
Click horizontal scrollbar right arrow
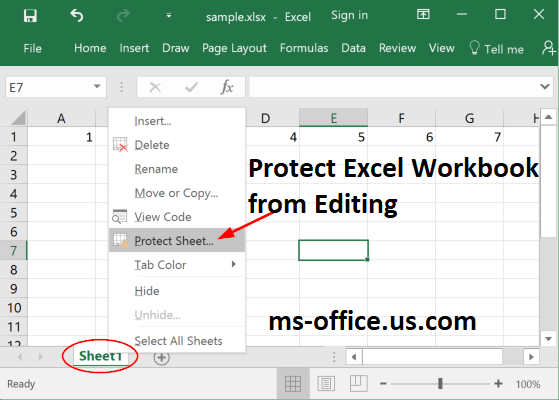(x=531, y=357)
